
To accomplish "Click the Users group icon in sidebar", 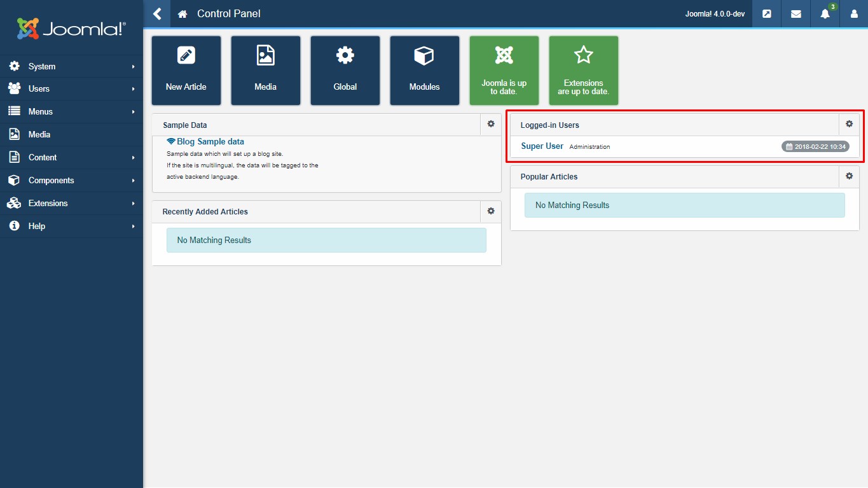I will (14, 88).
